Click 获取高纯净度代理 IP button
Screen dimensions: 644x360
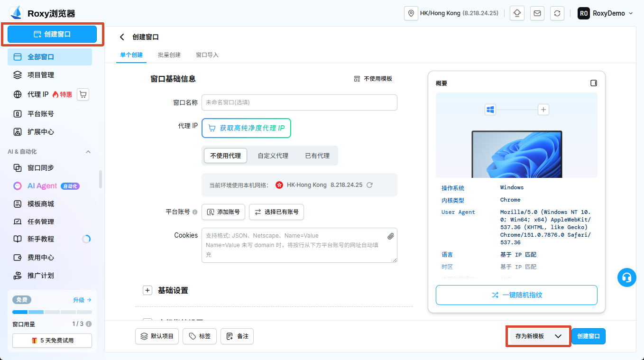246,128
